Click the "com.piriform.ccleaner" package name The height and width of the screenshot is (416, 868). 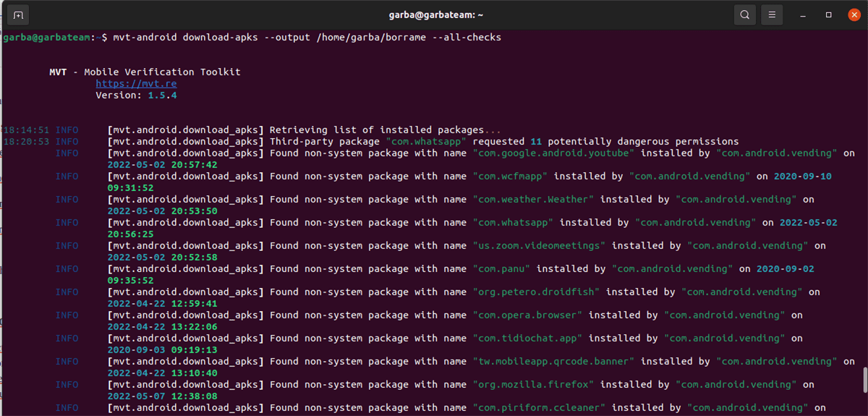click(x=539, y=408)
